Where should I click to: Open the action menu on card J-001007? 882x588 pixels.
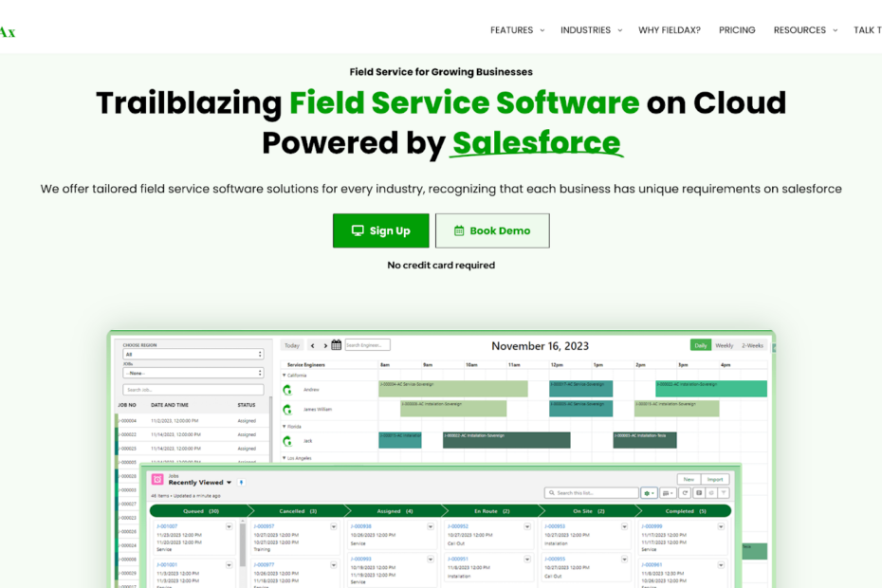point(229,526)
